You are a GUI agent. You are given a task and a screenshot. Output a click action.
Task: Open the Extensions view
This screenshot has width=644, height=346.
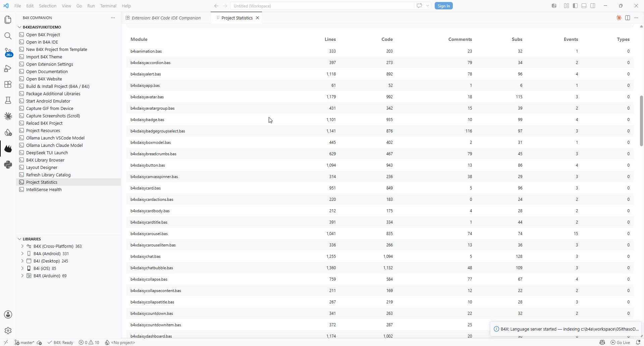(8, 84)
